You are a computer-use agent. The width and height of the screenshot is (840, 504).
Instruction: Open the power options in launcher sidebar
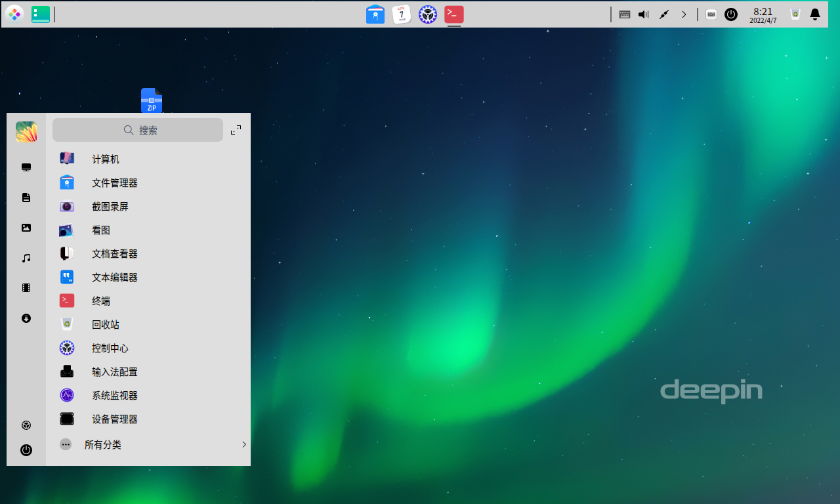coord(26,450)
